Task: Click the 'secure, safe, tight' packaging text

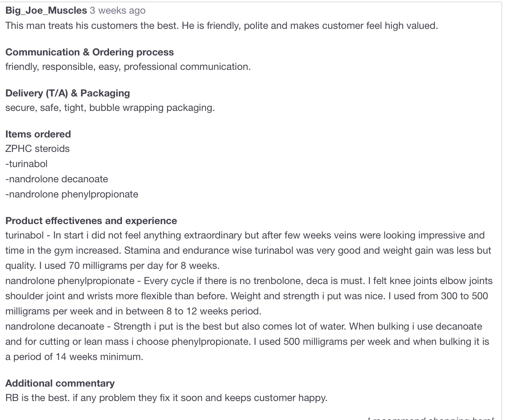Action: 110,107
